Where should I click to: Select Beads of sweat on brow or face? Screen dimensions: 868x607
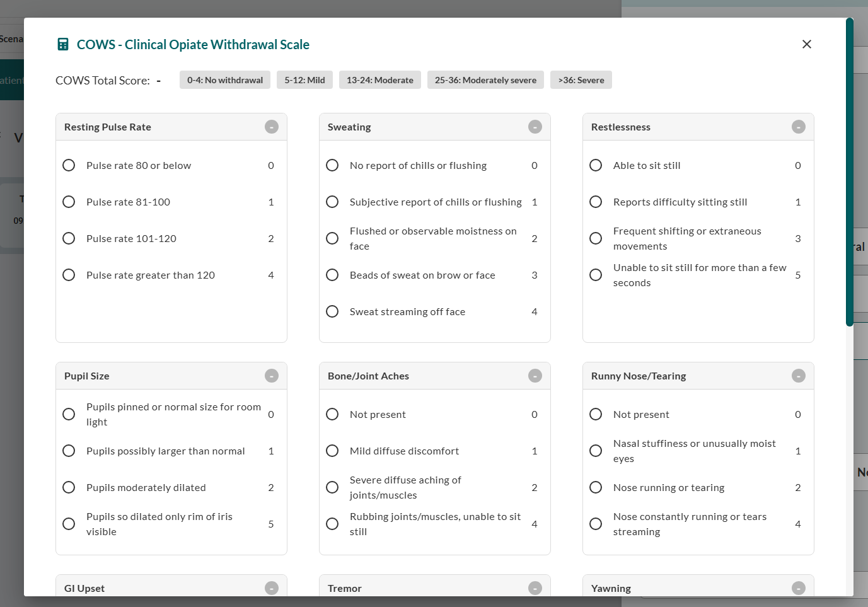[332, 275]
